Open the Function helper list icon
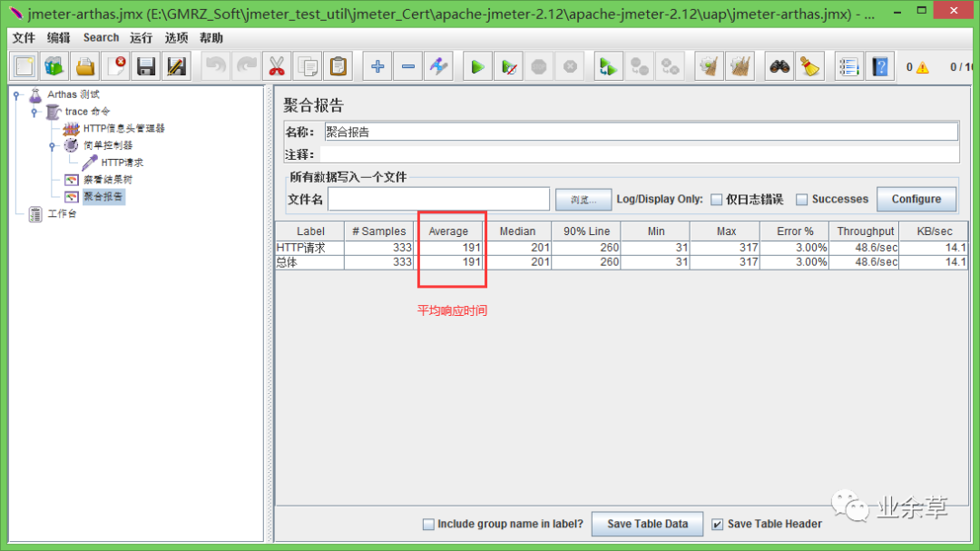This screenshot has height=551, width=980. [848, 66]
